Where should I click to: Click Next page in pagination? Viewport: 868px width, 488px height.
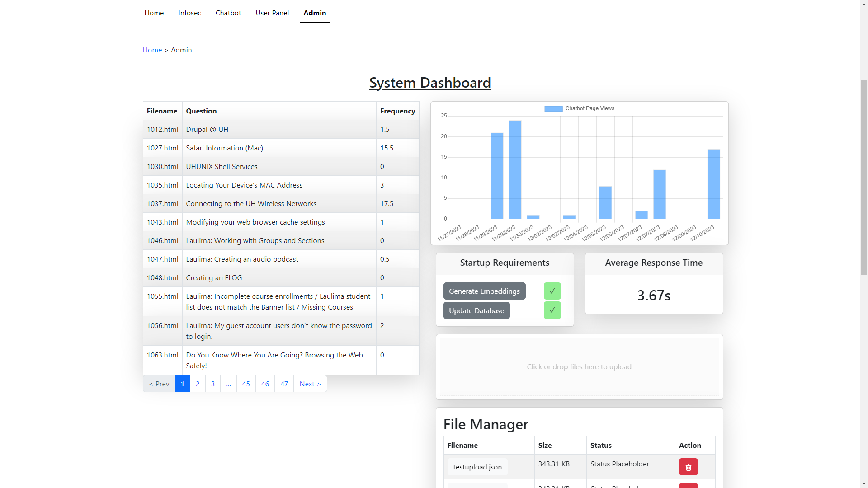310,384
